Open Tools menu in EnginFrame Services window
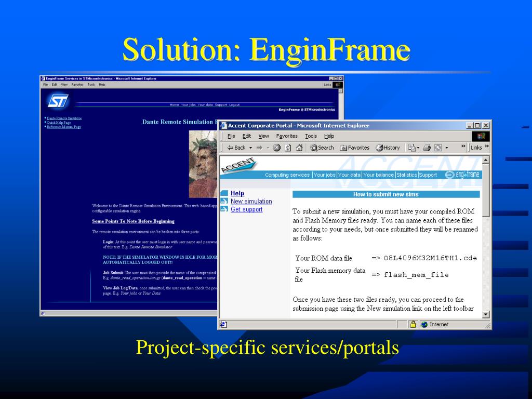 [91, 85]
